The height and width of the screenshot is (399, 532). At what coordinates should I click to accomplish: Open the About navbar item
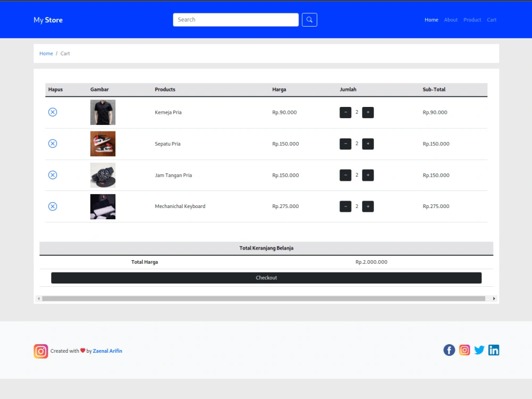pos(451,20)
